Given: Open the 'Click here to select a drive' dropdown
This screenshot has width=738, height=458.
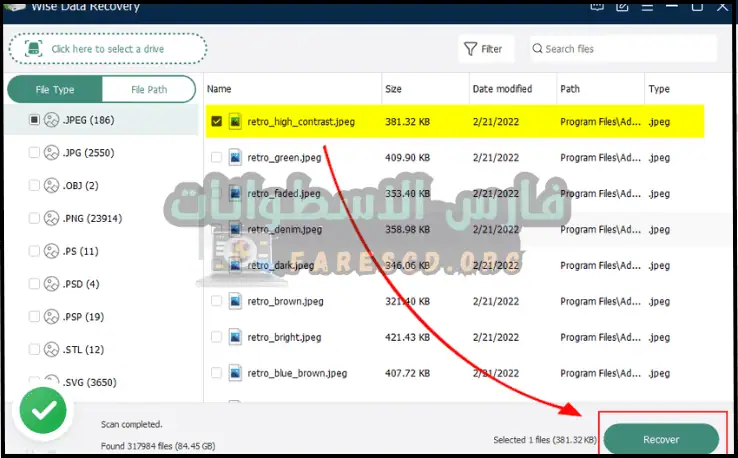Looking at the screenshot, I should (107, 48).
